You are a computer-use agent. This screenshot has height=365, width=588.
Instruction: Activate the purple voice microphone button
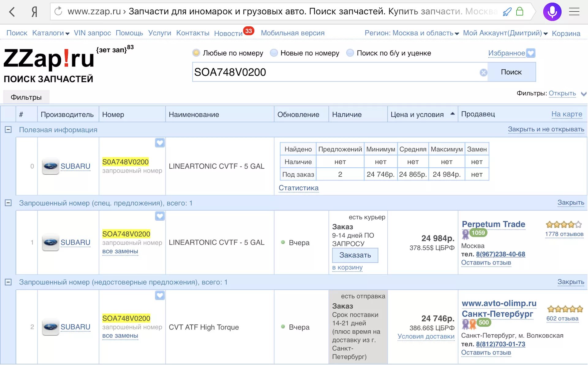(552, 12)
